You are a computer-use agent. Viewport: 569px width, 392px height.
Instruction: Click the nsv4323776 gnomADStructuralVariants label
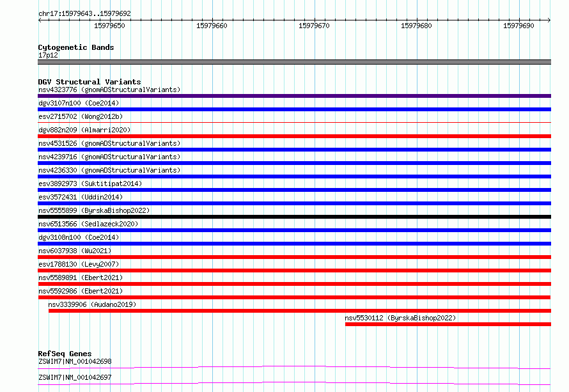(x=109, y=90)
